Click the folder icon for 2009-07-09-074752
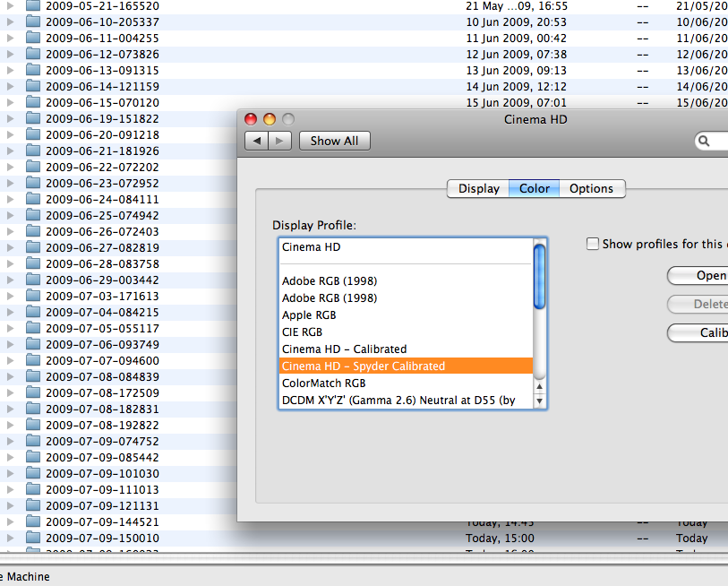 point(33,441)
